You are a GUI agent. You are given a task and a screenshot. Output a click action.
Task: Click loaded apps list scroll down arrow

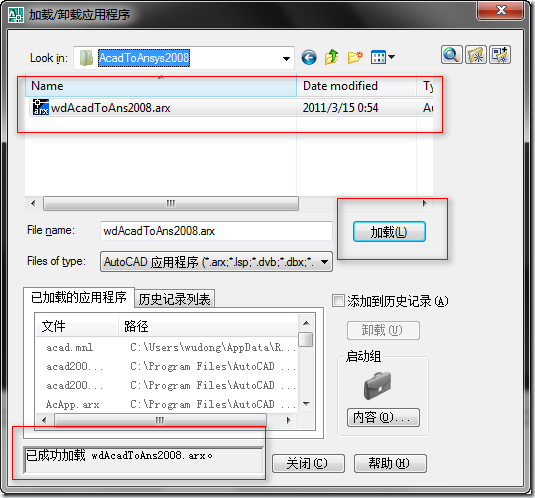[x=306, y=404]
